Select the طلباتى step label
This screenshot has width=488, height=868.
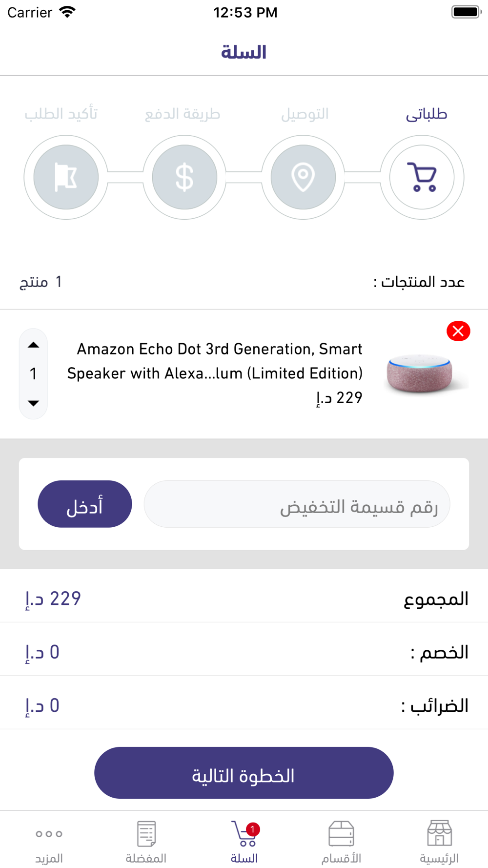click(427, 114)
